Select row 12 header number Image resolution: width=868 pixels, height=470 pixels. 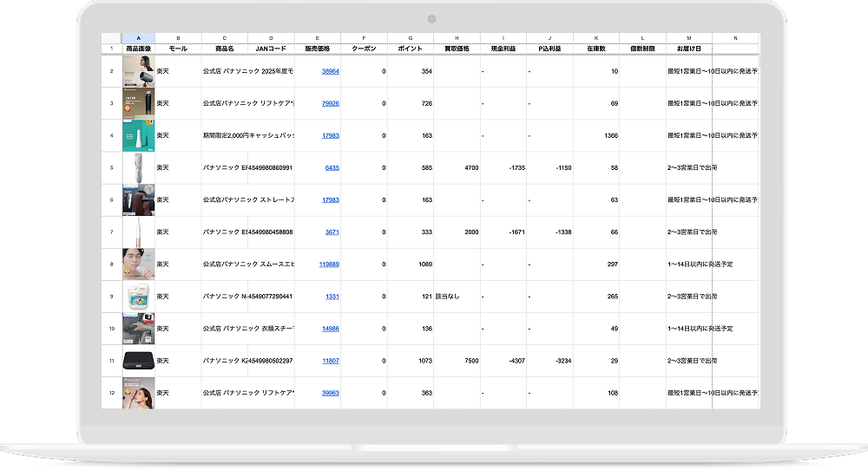(x=112, y=393)
